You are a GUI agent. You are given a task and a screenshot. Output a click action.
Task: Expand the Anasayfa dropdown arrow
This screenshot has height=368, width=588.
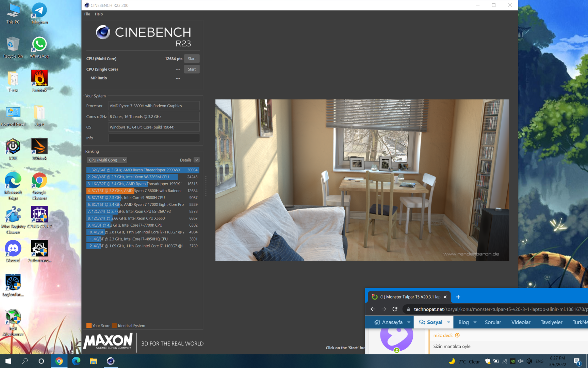pyautogui.click(x=409, y=322)
